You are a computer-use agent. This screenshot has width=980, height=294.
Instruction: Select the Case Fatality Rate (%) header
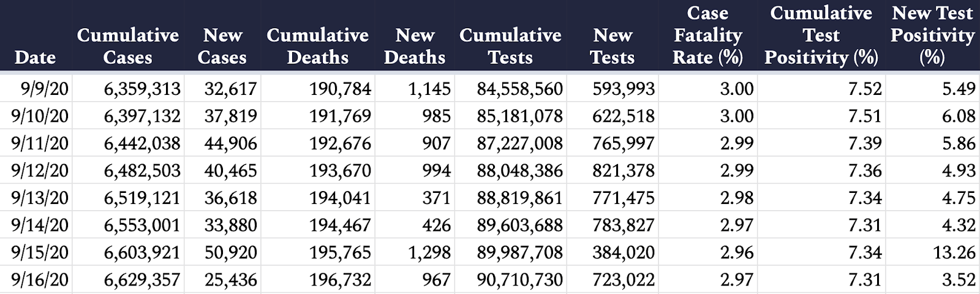tap(708, 35)
